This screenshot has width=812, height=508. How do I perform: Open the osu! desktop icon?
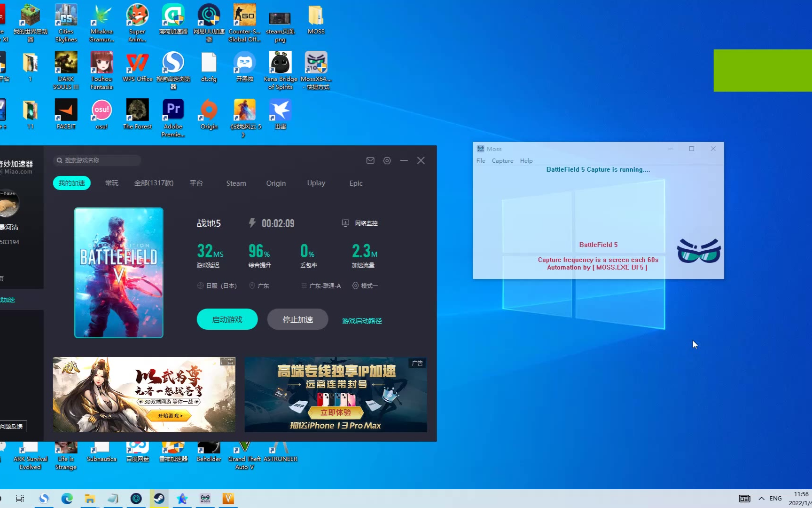tap(101, 114)
